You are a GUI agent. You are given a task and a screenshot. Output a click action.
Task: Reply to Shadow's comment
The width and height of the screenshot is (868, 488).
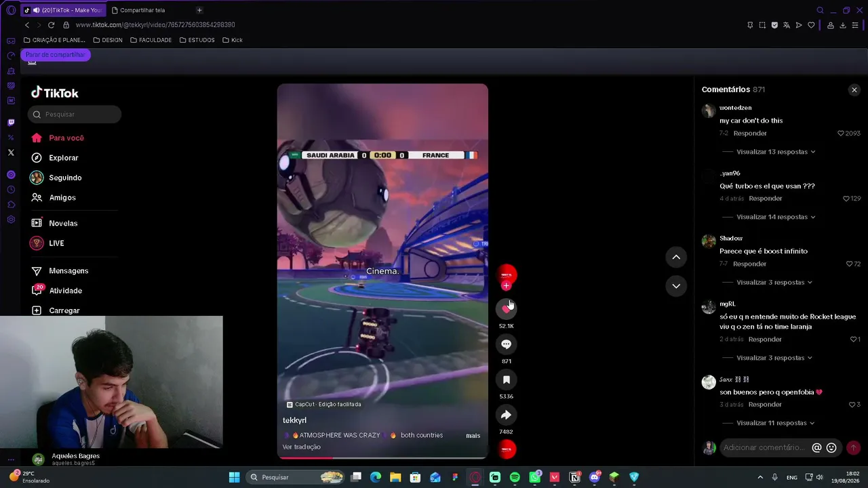(749, 264)
